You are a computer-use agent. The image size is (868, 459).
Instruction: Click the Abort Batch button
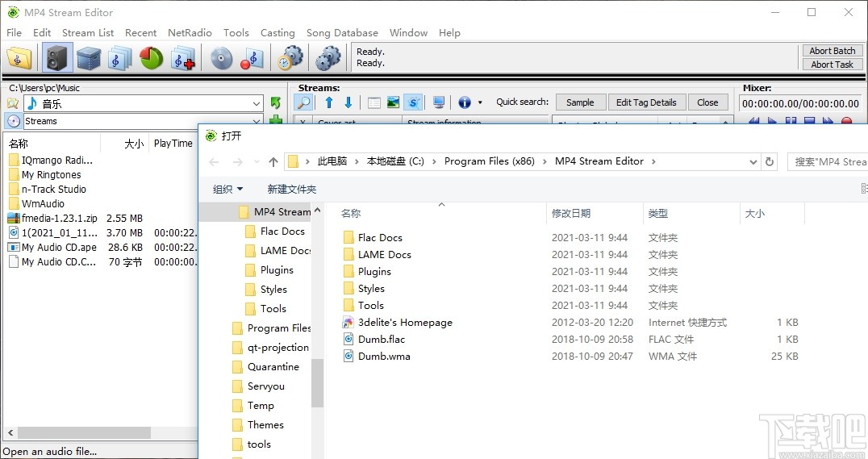point(832,50)
